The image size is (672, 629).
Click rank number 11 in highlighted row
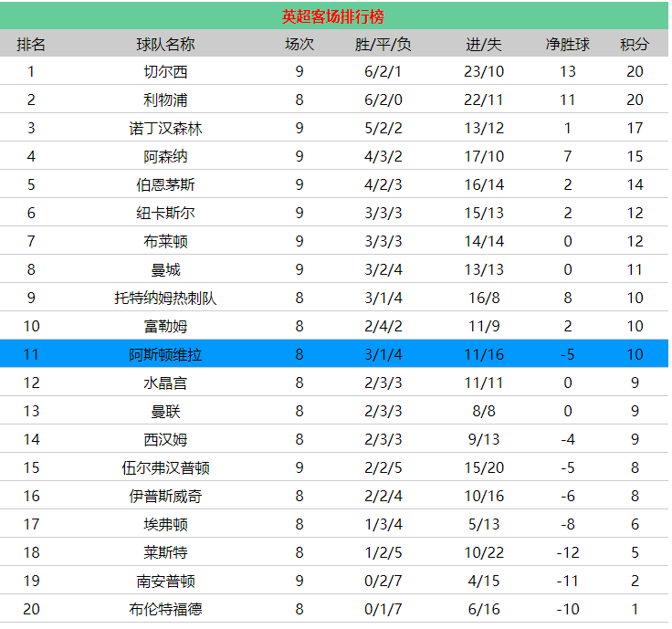[x=31, y=354]
